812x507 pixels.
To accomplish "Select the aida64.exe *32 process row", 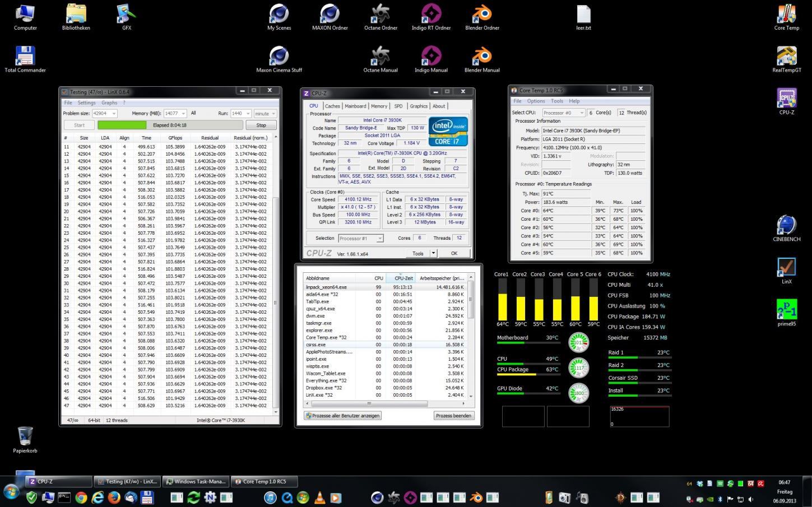I will 386,294.
